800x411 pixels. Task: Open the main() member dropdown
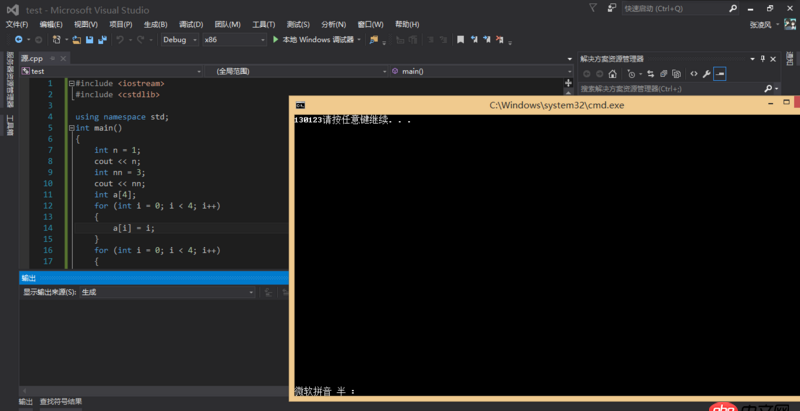pos(482,71)
